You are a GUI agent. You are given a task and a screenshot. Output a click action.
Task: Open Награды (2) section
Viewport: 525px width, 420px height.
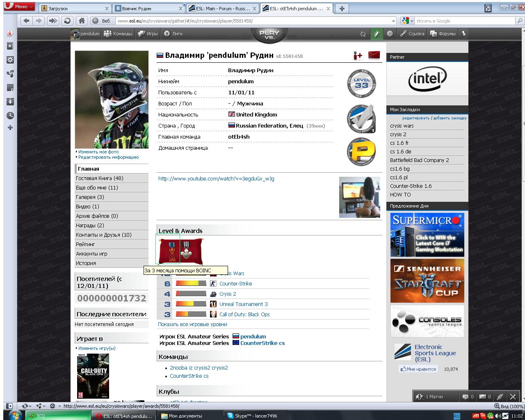click(112, 226)
